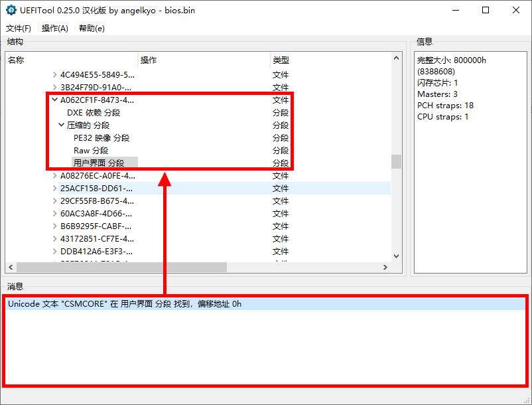532x405 pixels.
Task: Expand the 60AC3A8F-4D66 file node
Action: point(54,213)
